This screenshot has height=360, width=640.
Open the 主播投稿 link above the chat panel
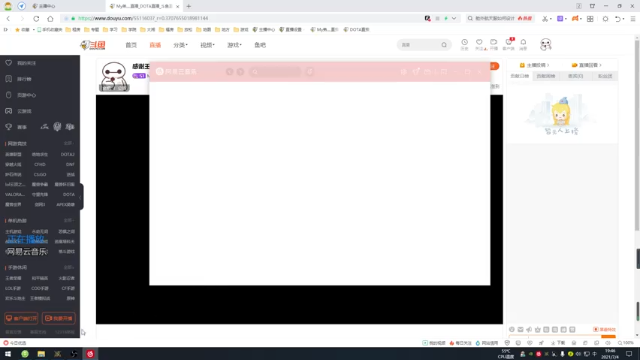point(534,65)
